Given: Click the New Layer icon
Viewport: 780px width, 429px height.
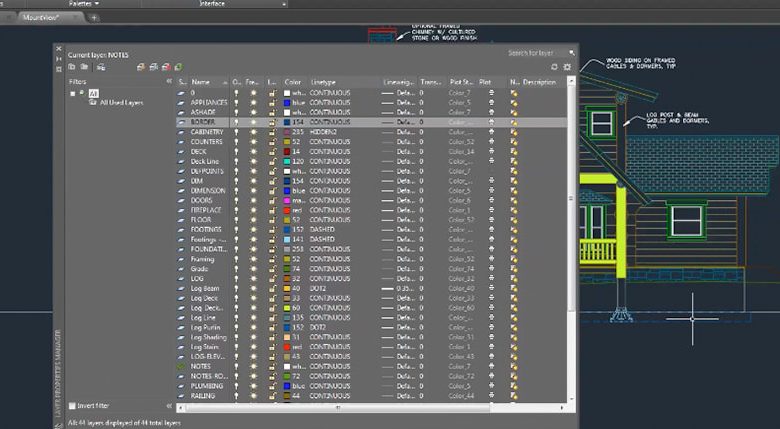Looking at the screenshot, I should point(139,67).
